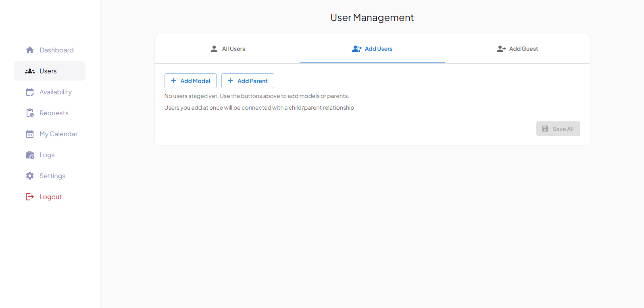Log out via Logout link

[50, 197]
